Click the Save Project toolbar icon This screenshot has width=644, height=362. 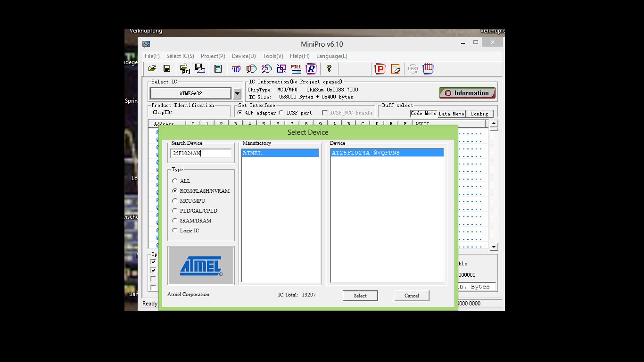[x=200, y=69]
